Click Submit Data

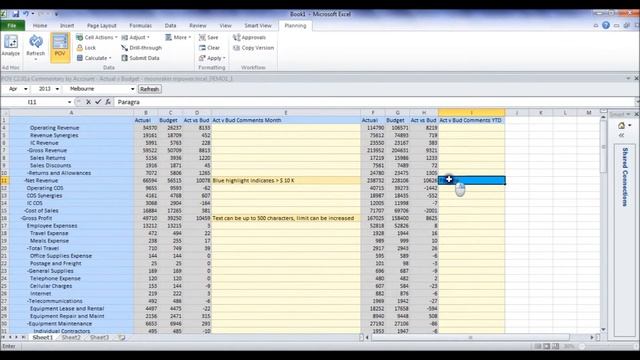coord(140,58)
